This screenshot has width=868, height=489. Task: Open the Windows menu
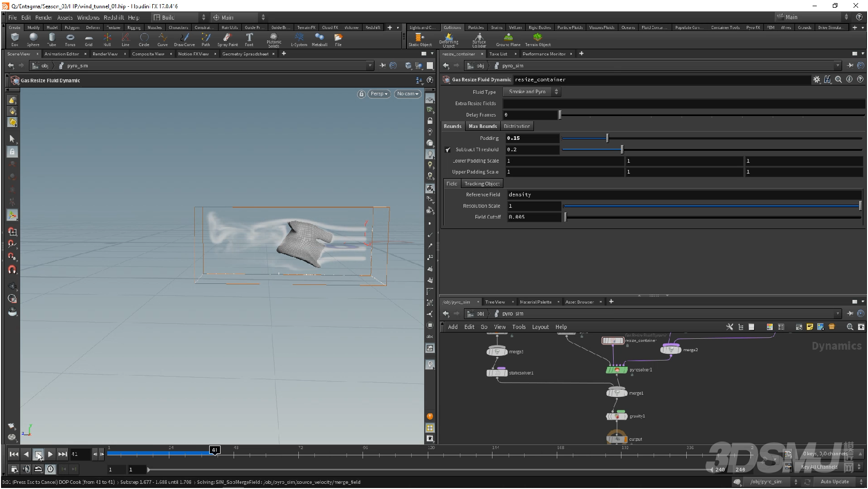88,17
